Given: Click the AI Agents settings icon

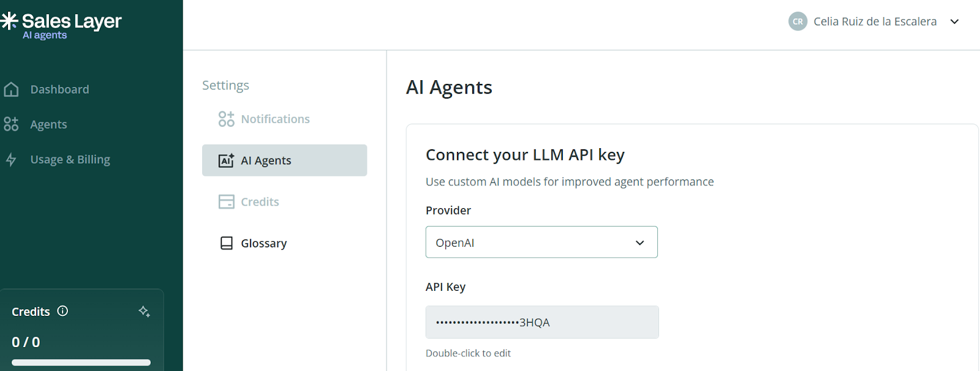Looking at the screenshot, I should point(226,160).
